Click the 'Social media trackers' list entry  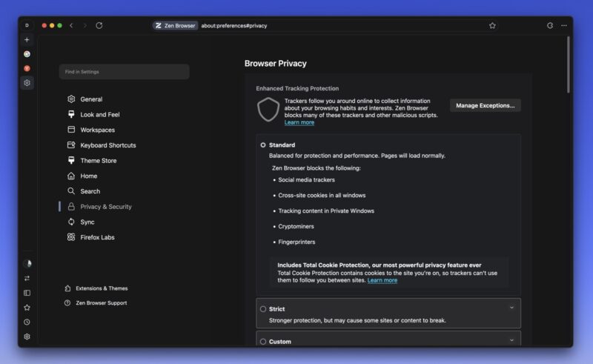coord(306,179)
